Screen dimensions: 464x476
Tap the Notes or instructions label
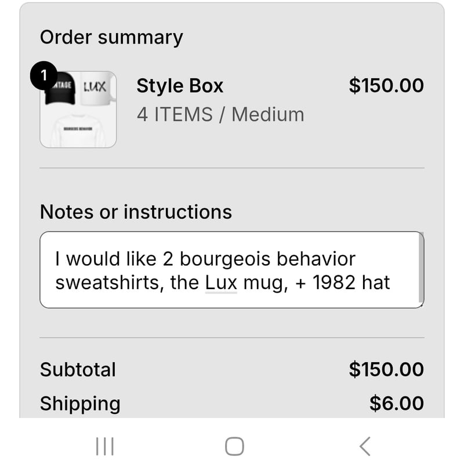click(136, 212)
